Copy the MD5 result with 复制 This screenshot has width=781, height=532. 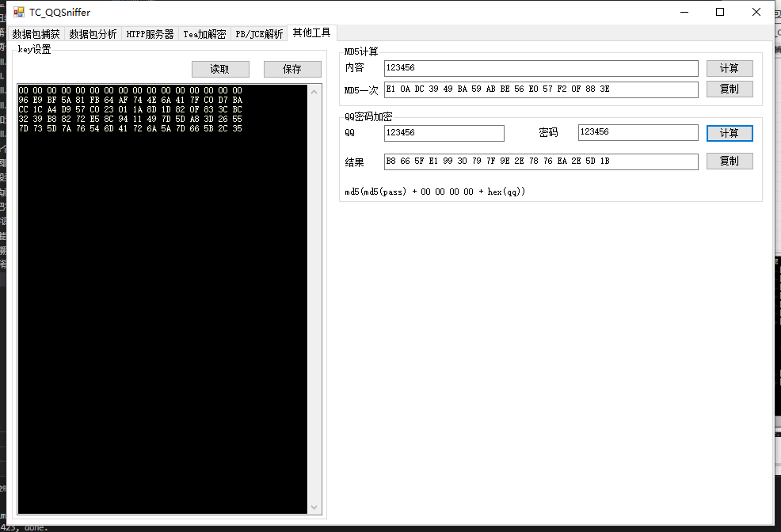pos(730,89)
